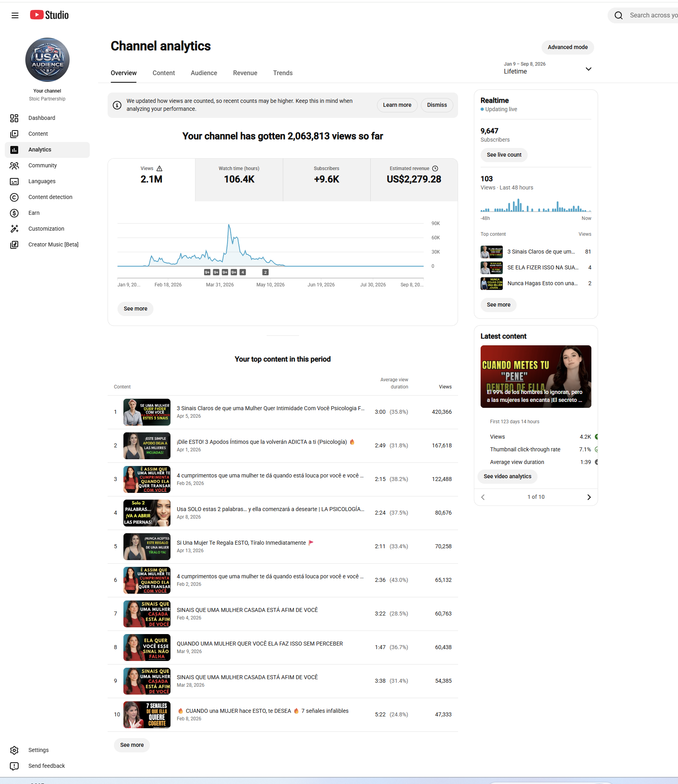Click the Send feedback icon

tap(14, 766)
